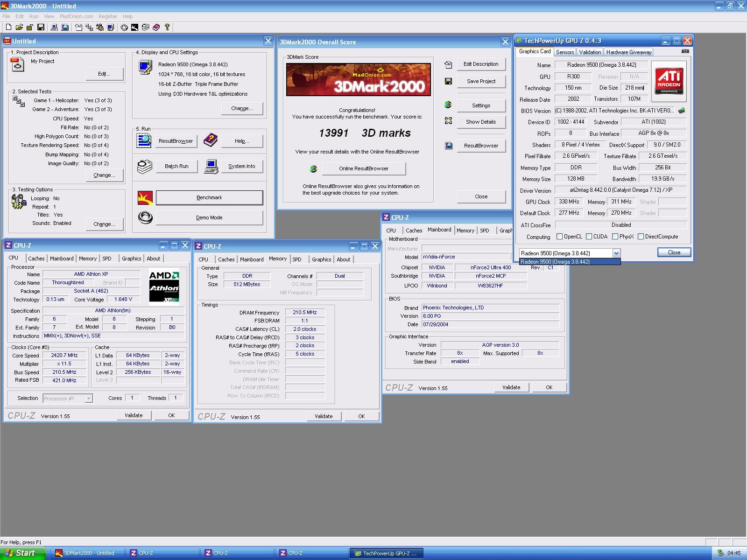Click the System Info computer toolbar icon
747x560 pixels.
click(54, 28)
